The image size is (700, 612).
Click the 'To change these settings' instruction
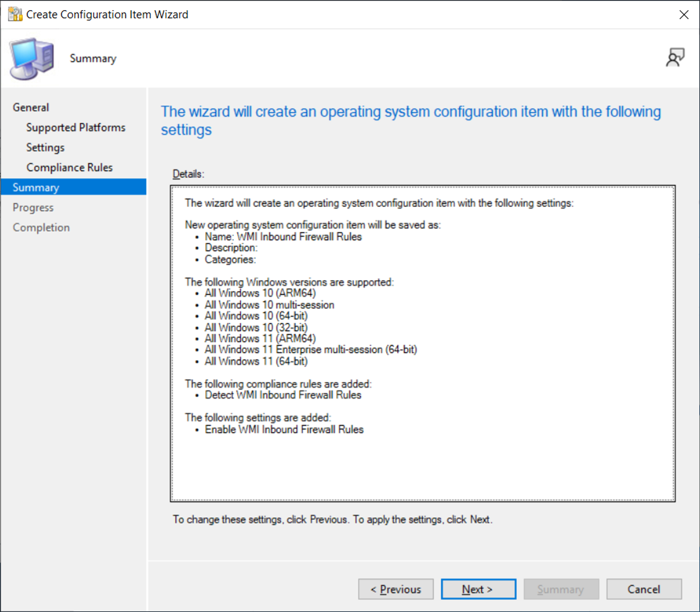[x=332, y=519]
